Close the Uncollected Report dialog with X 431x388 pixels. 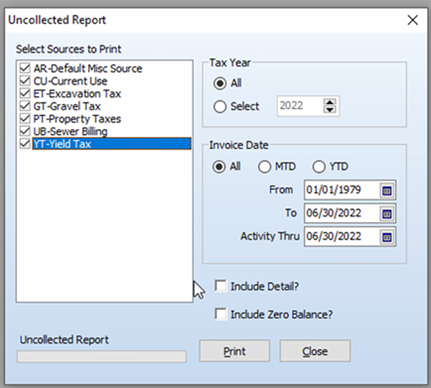click(413, 20)
